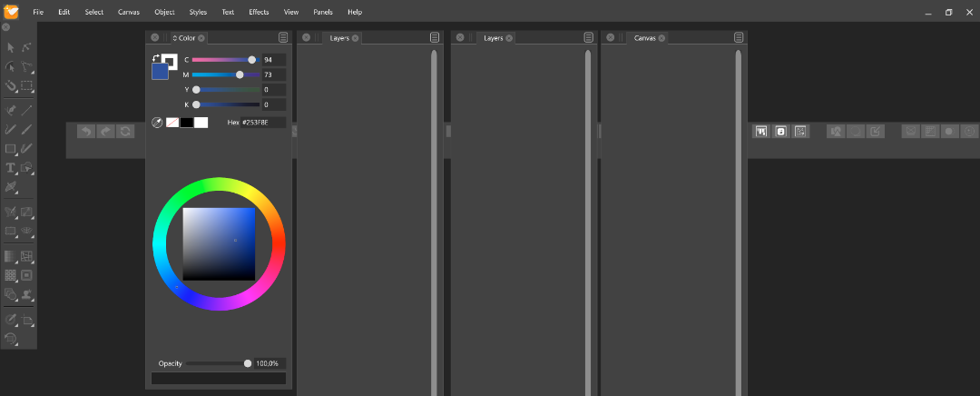Screen dimensions: 980x396
Task: Apply the none (no color) swatch
Action: pyautogui.click(x=172, y=123)
